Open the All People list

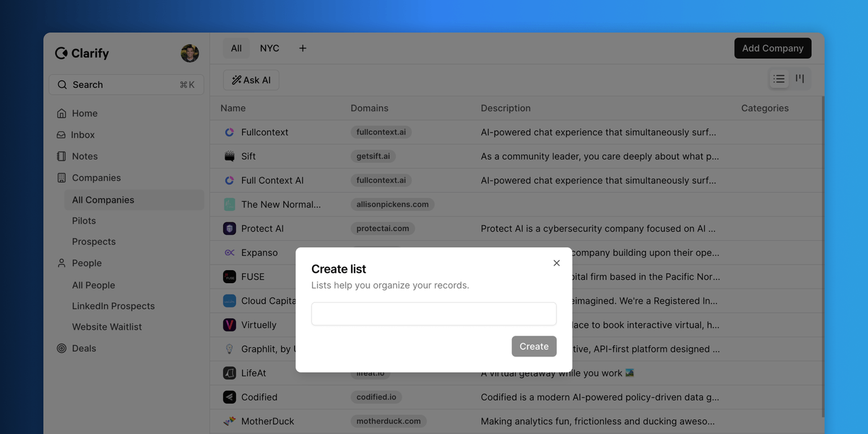click(93, 285)
